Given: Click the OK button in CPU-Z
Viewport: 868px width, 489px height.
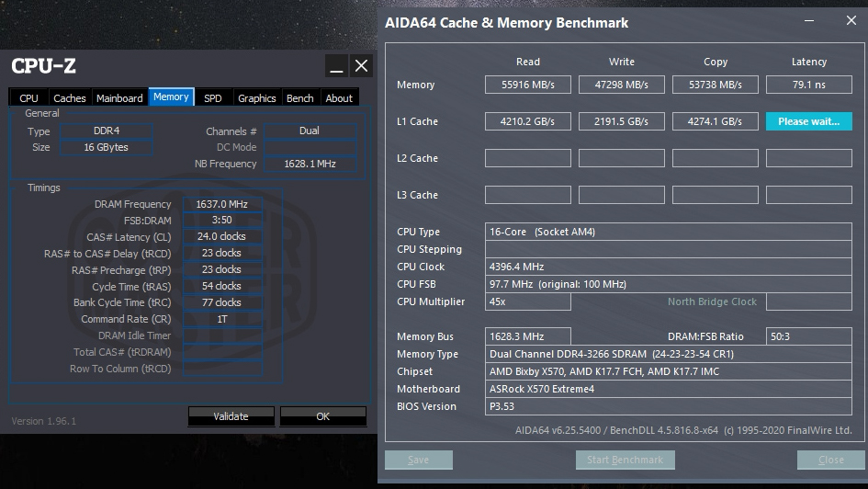Looking at the screenshot, I should [x=322, y=416].
